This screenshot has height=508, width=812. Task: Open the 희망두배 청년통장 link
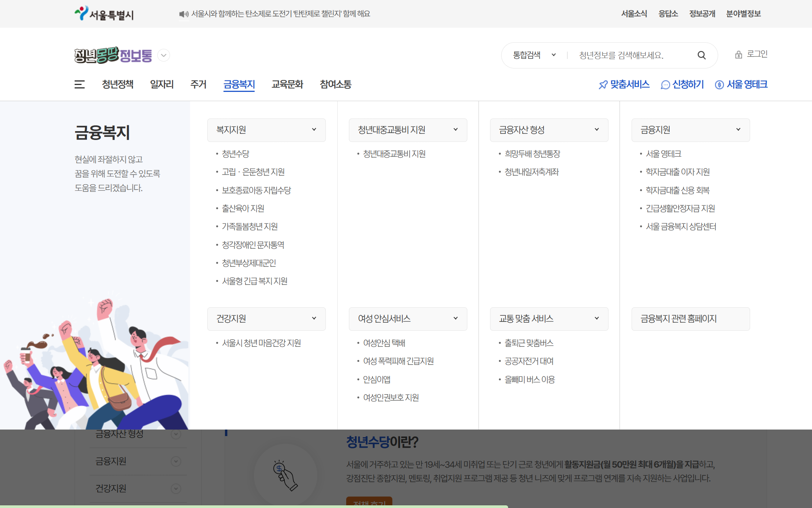click(x=532, y=154)
